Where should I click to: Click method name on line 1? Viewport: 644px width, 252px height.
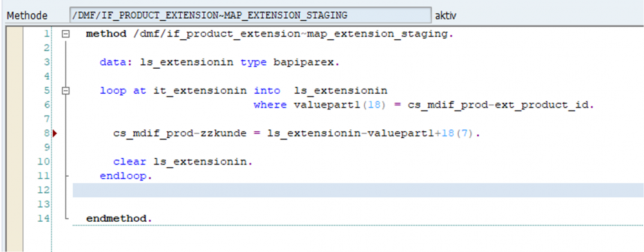290,34
